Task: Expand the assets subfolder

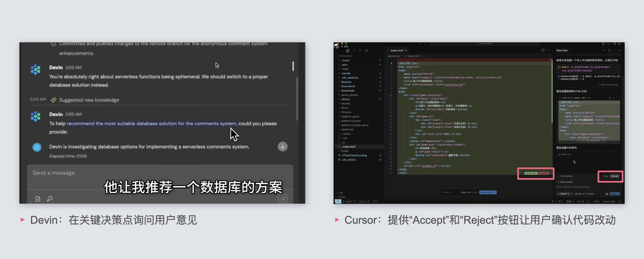Action: point(360,134)
